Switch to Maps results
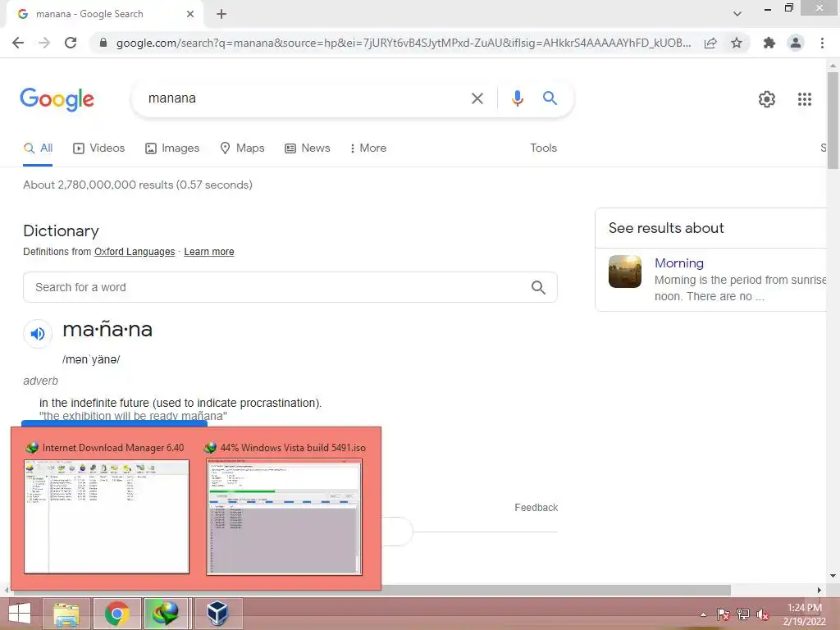840x630 pixels. [x=242, y=148]
